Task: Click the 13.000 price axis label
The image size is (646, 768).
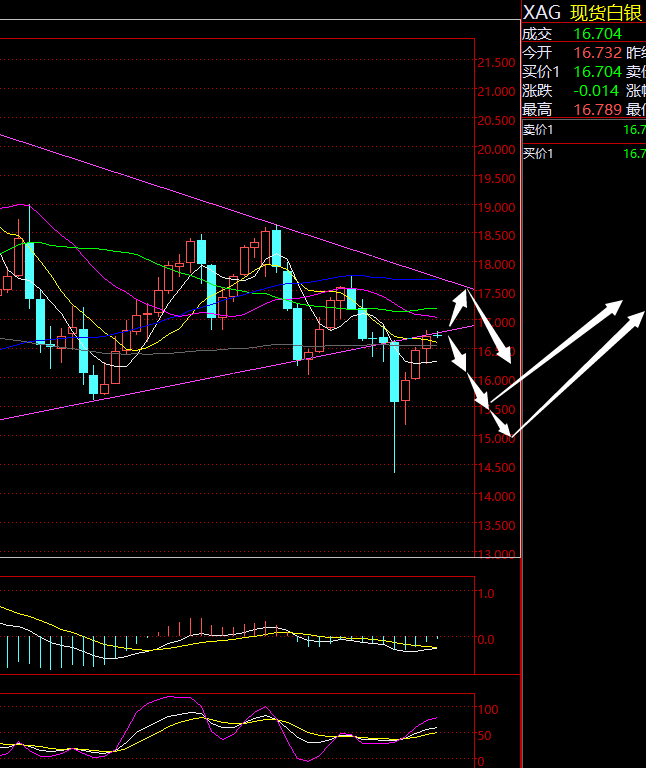Action: coord(496,554)
